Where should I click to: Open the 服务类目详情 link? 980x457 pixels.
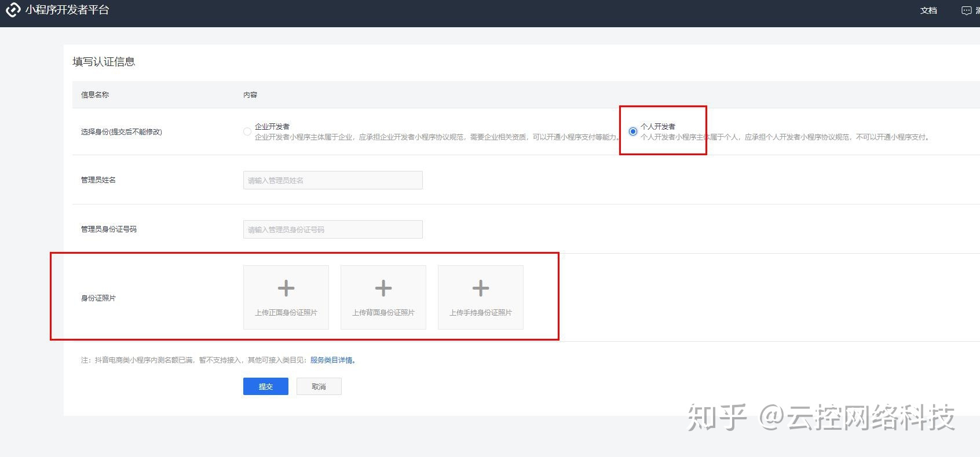coord(332,360)
